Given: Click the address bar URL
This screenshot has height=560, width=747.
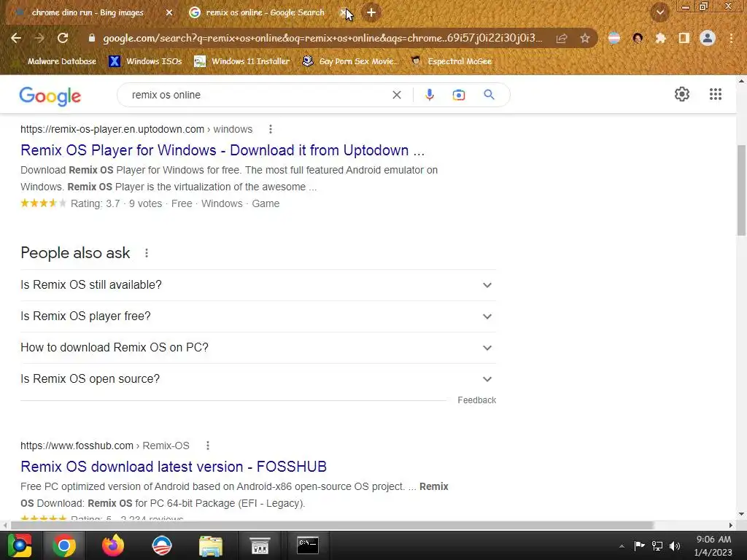Looking at the screenshot, I should 322,38.
